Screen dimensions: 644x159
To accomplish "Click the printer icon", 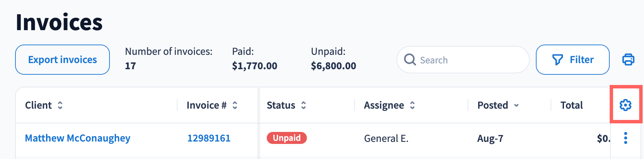I will coord(628,60).
